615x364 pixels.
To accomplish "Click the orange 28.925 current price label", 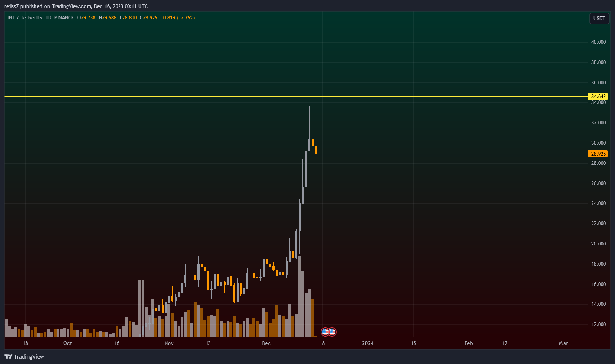I will pos(598,154).
